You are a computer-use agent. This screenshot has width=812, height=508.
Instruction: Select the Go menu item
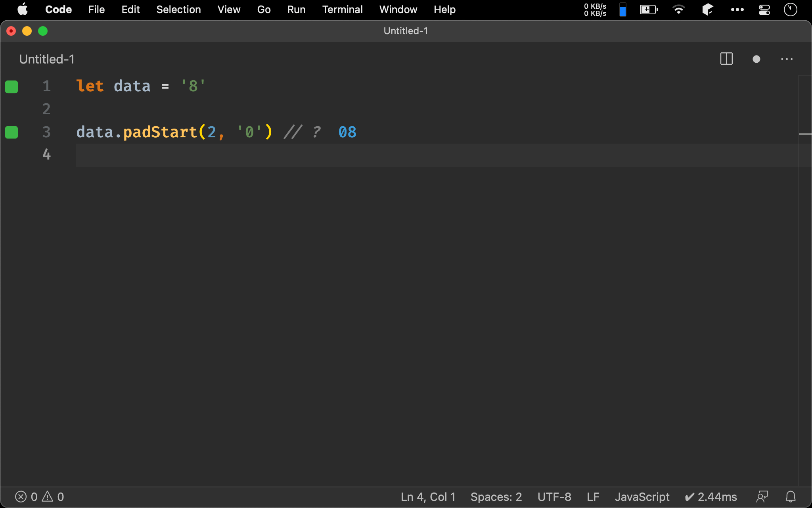(x=264, y=10)
